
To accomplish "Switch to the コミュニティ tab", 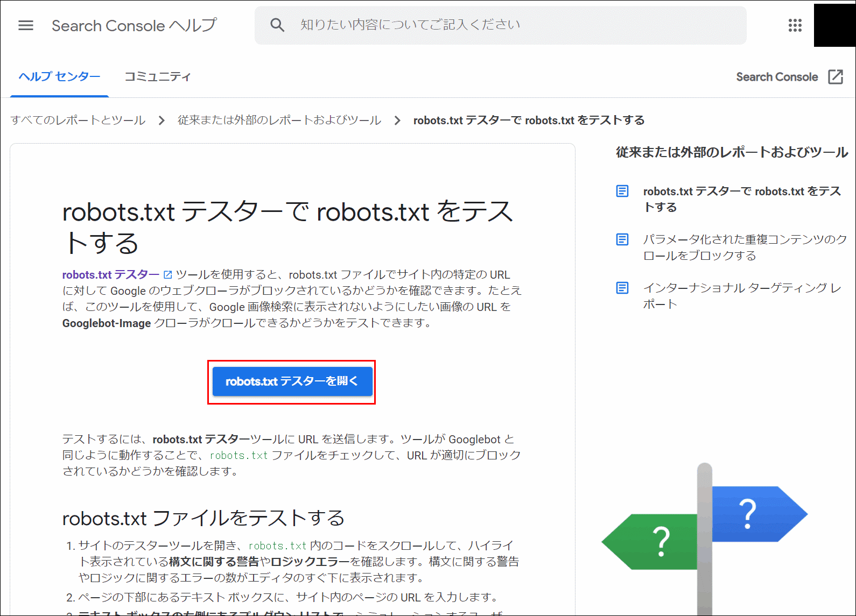I will 158,77.
